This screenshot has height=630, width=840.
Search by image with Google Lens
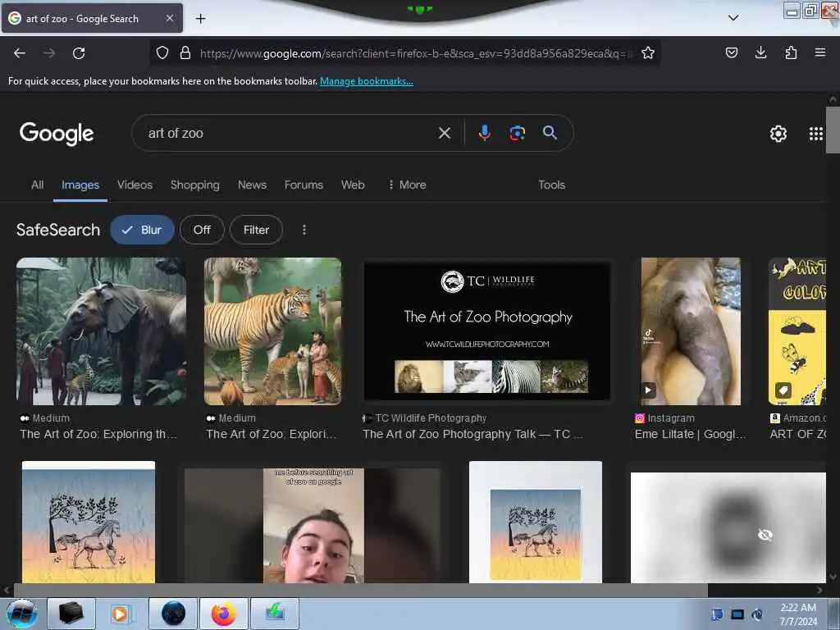tap(517, 133)
